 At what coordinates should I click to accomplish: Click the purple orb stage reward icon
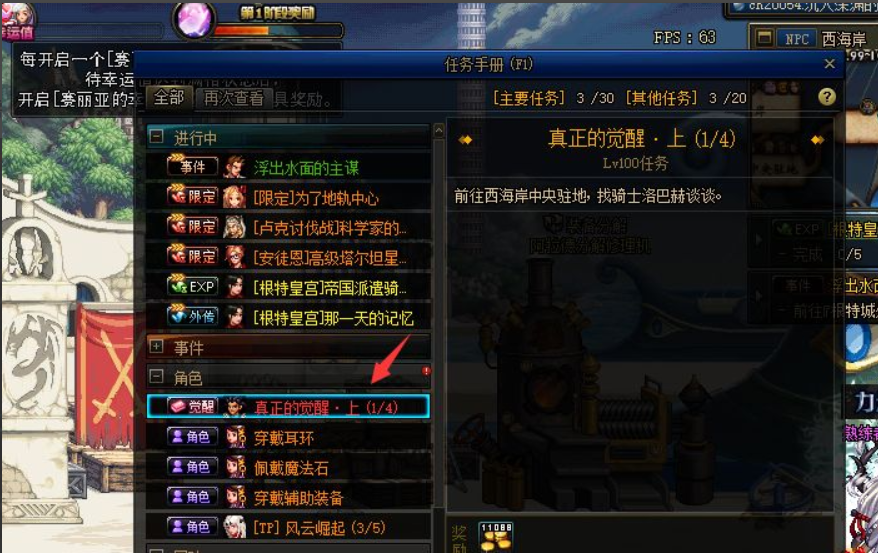194,20
